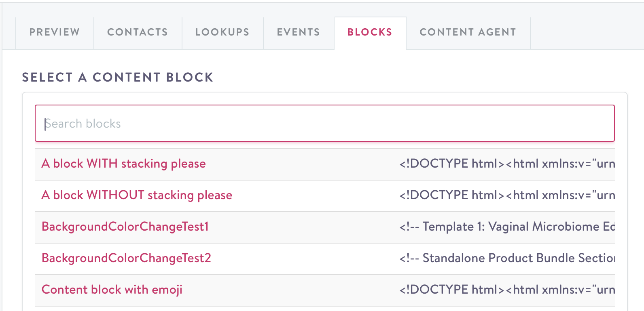
Task: Go to the Events tab
Action: pos(299,32)
